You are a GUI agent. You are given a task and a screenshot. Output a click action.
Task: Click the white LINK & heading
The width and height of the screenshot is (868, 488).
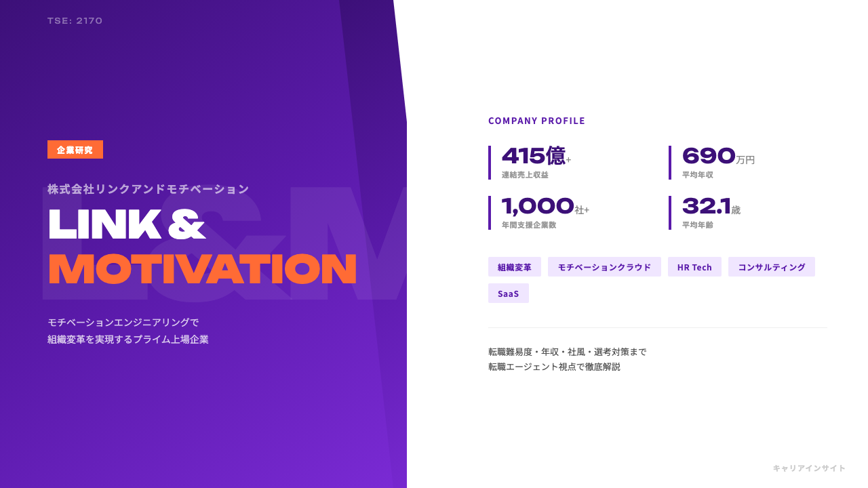coord(127,224)
